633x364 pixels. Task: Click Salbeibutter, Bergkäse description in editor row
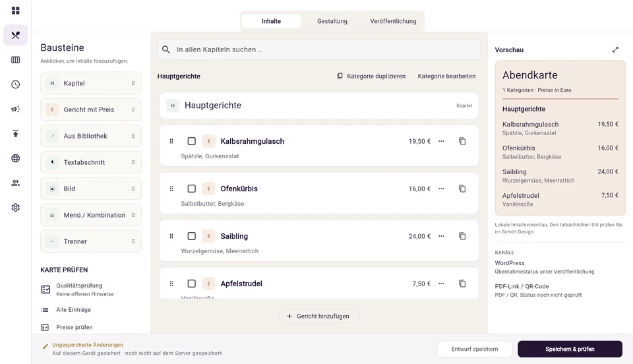(212, 204)
